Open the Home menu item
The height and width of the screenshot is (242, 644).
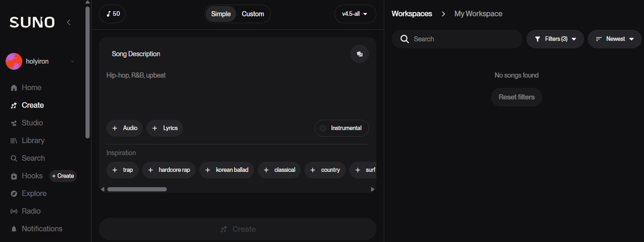[x=31, y=88]
